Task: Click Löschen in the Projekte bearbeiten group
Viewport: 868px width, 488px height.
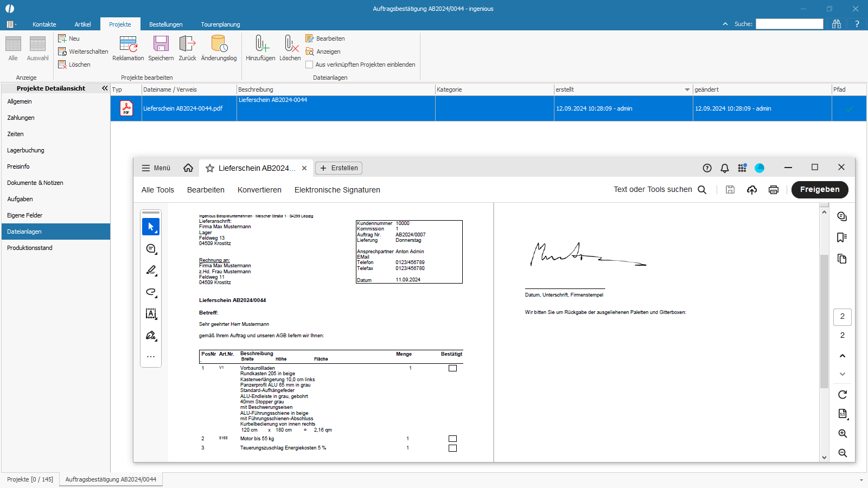Action: click(x=74, y=65)
